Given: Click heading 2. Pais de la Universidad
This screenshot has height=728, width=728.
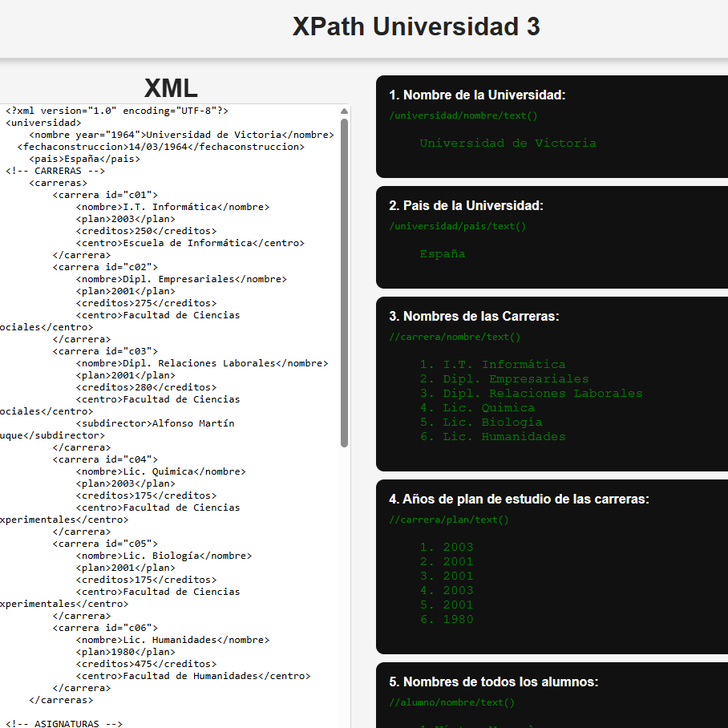Looking at the screenshot, I should point(466,206).
